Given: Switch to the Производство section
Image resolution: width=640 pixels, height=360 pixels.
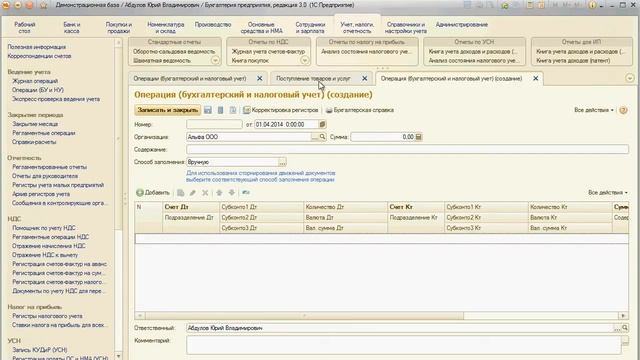Looking at the screenshot, I should tap(213, 25).
